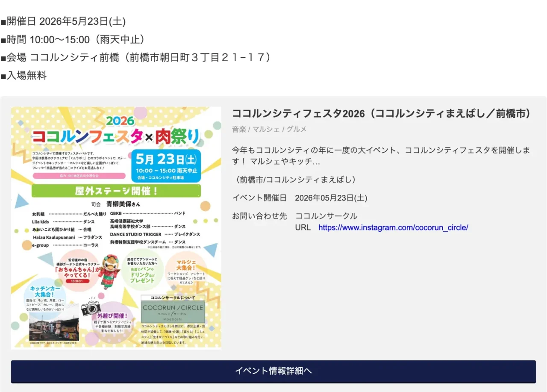Screen dimensions: 547x392
Task: Click the COCORUN CIRCLE logo on the flyer
Action: 173,311
